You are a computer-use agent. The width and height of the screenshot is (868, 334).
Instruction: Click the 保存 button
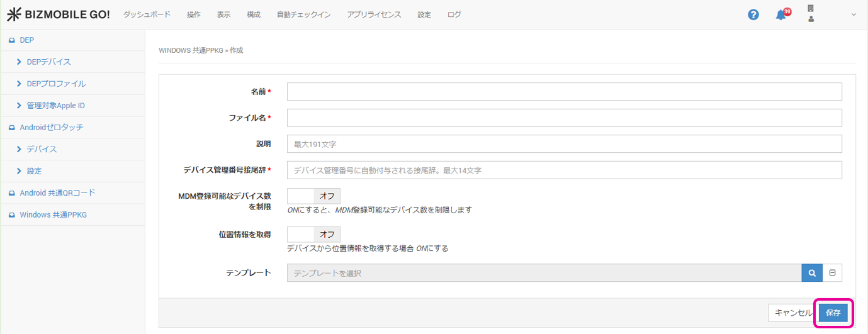tap(833, 313)
